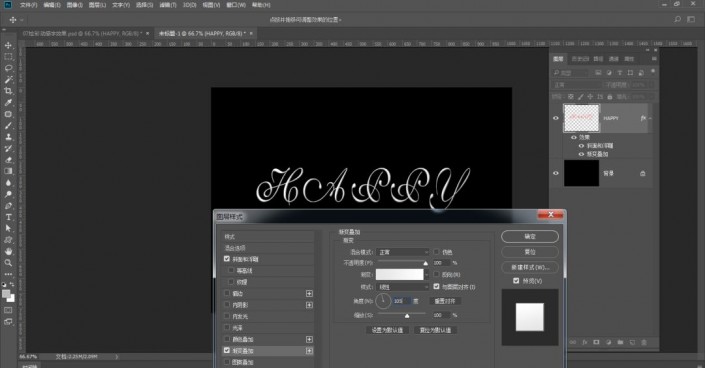Screen dimensions: 705x368
Task: Open the blend mode dropdown in Gradient Overlay
Action: pyautogui.click(x=403, y=252)
